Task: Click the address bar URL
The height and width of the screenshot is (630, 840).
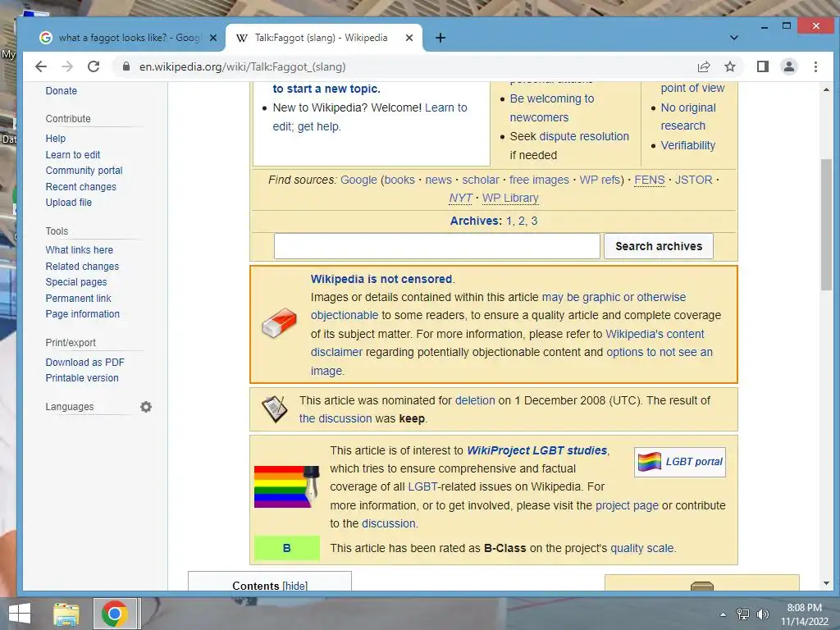Action: tap(242, 67)
